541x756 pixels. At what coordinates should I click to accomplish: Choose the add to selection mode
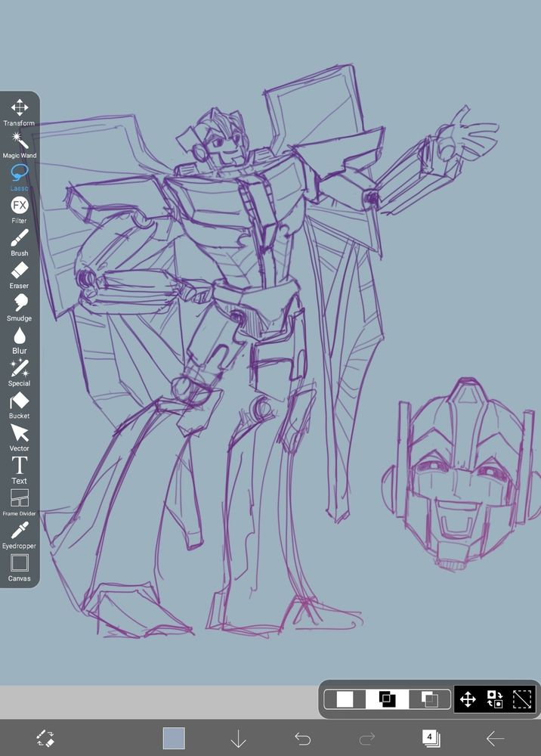388,699
